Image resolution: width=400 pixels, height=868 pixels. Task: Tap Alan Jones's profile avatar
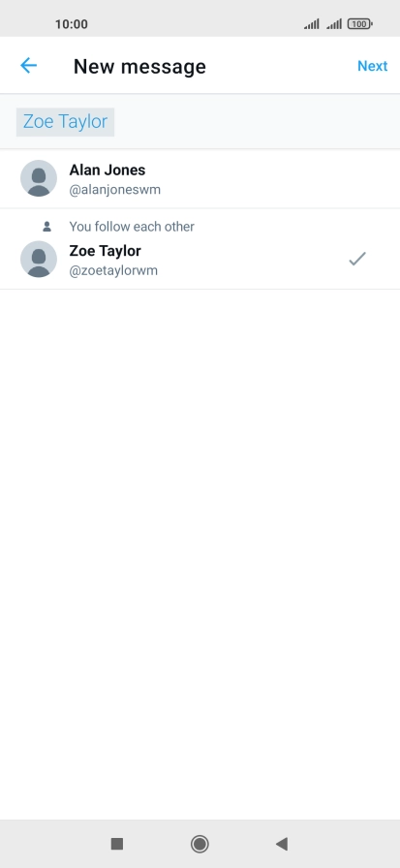[39, 178]
